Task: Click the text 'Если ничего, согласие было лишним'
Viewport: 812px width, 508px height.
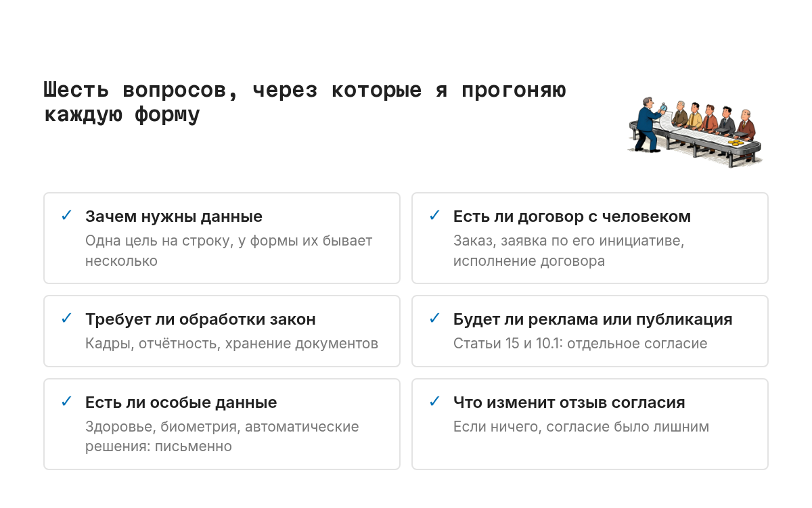Action: (581, 427)
